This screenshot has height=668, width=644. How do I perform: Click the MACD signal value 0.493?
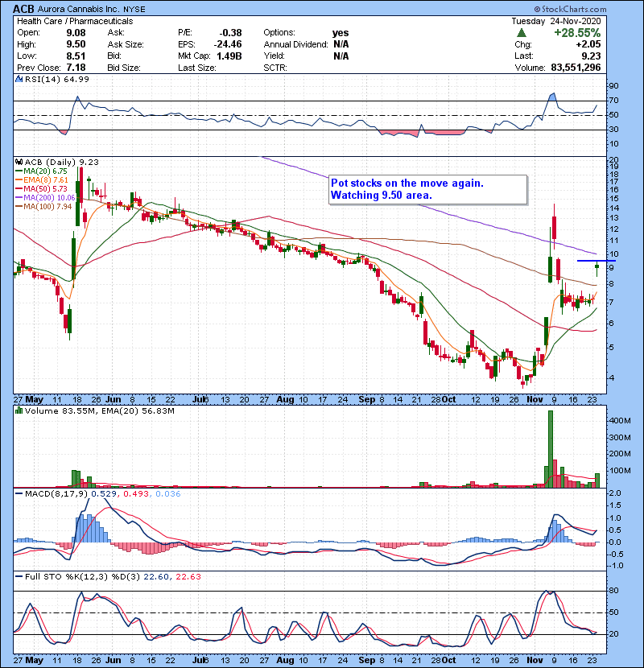[136, 494]
